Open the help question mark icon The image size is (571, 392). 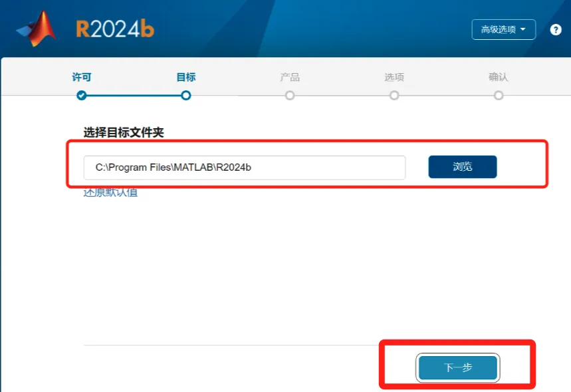coord(556,30)
